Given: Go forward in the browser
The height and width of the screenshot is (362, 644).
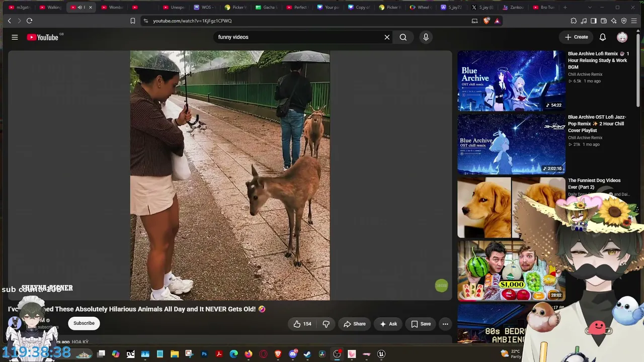Looking at the screenshot, I should click(19, 21).
